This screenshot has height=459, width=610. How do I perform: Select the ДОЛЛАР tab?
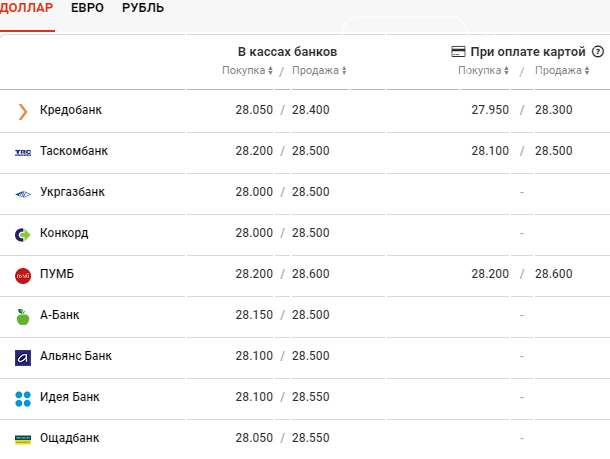(27, 8)
